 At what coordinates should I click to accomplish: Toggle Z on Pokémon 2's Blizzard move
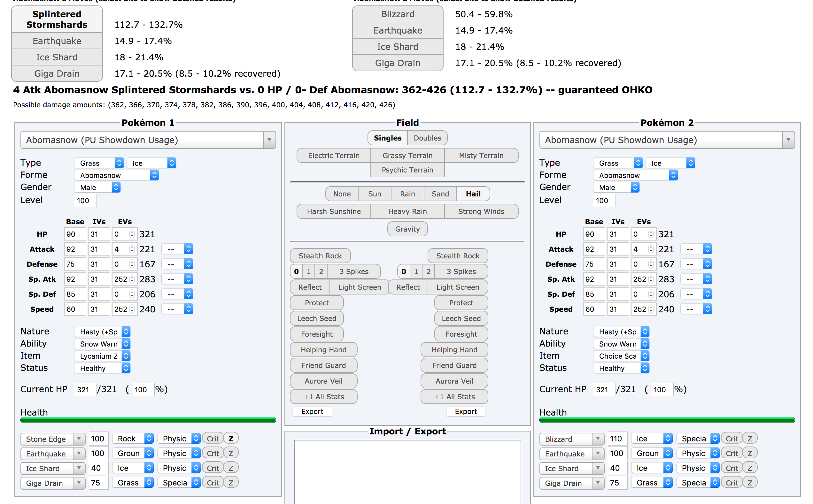click(x=749, y=439)
